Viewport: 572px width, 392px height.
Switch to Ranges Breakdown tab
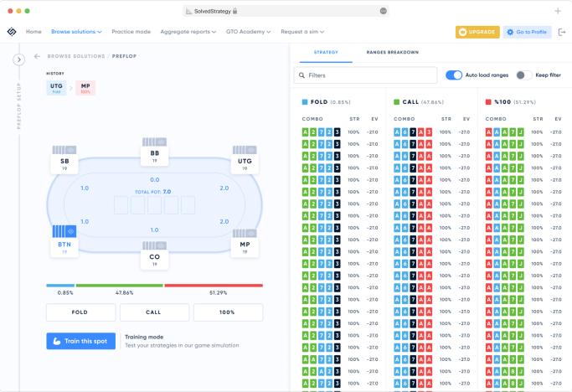coord(393,53)
